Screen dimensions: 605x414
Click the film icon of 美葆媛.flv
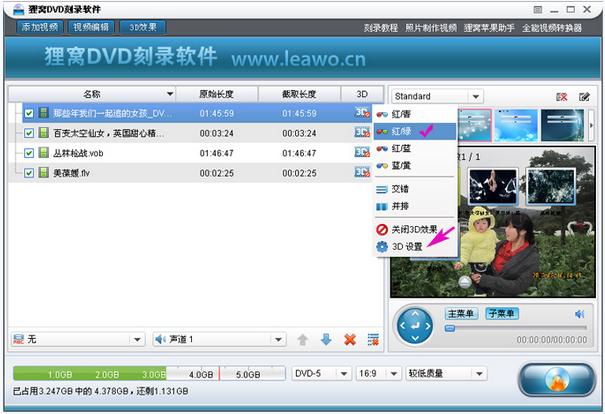point(44,172)
